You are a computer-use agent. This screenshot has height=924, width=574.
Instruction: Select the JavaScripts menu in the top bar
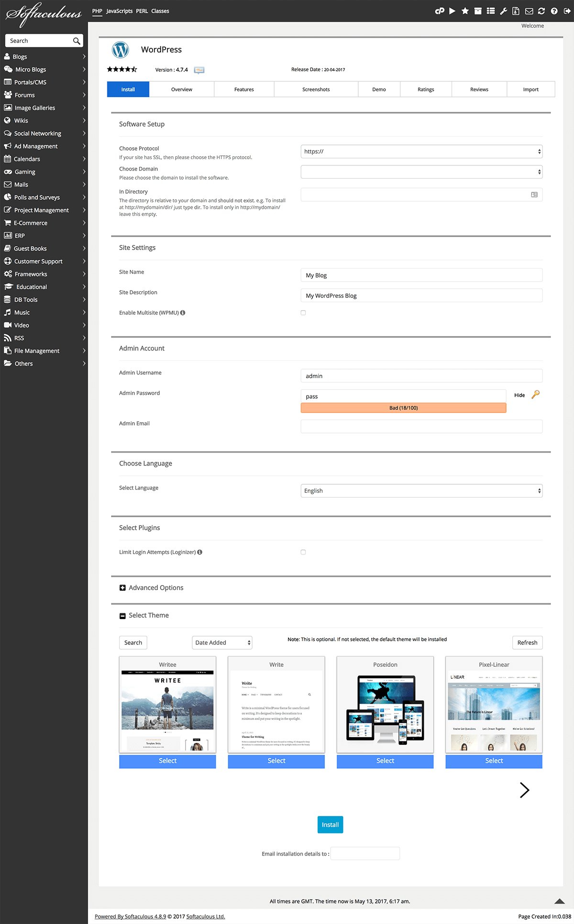[x=120, y=11]
